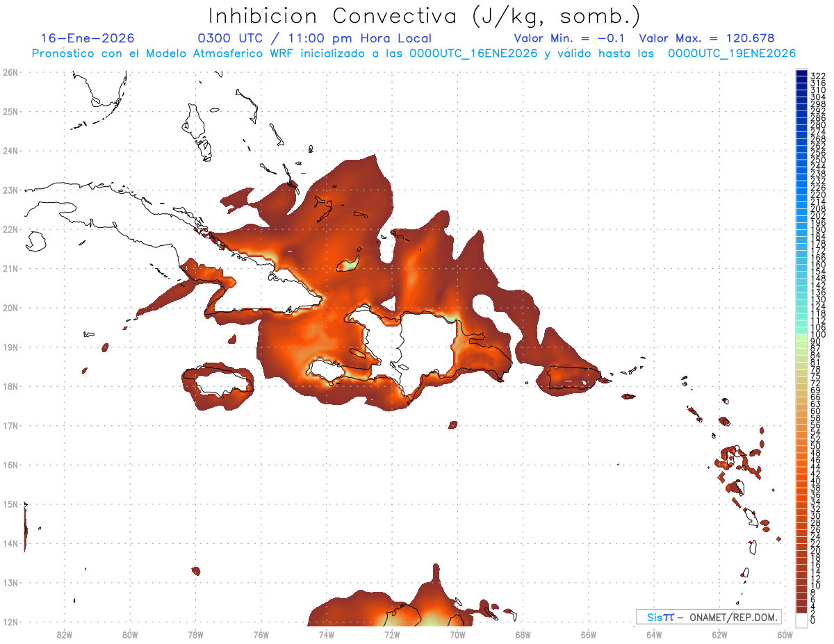Click the '17N' latitude label
This screenshot has height=644, width=834.
[10, 425]
